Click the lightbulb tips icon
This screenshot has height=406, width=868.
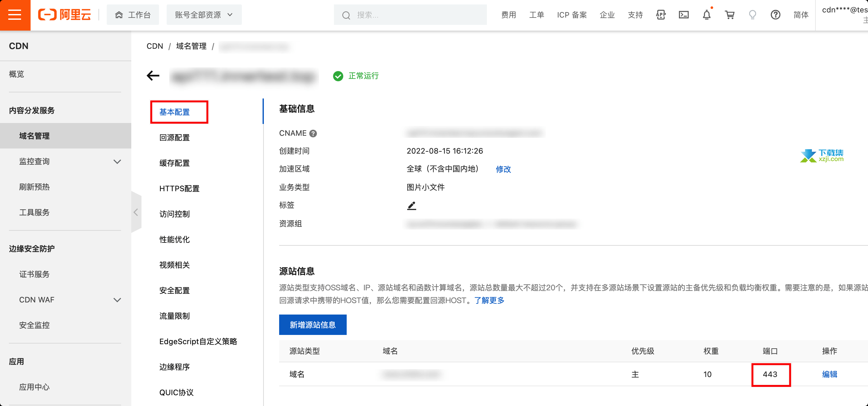752,15
